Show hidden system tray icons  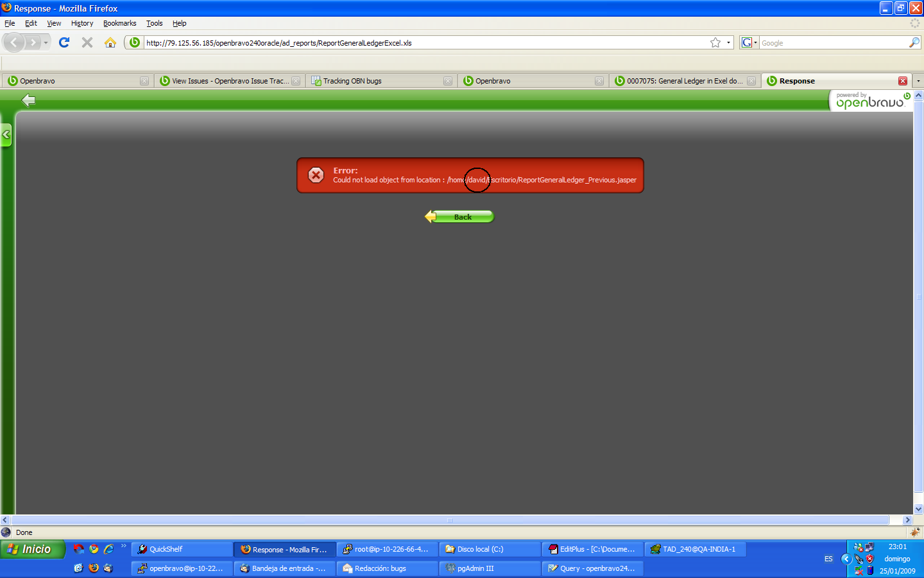pyautogui.click(x=846, y=559)
